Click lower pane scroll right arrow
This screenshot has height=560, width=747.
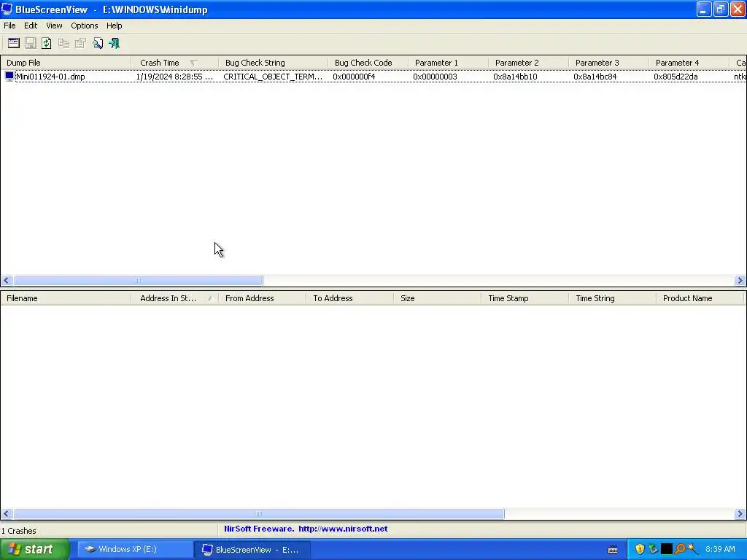pyautogui.click(x=740, y=514)
